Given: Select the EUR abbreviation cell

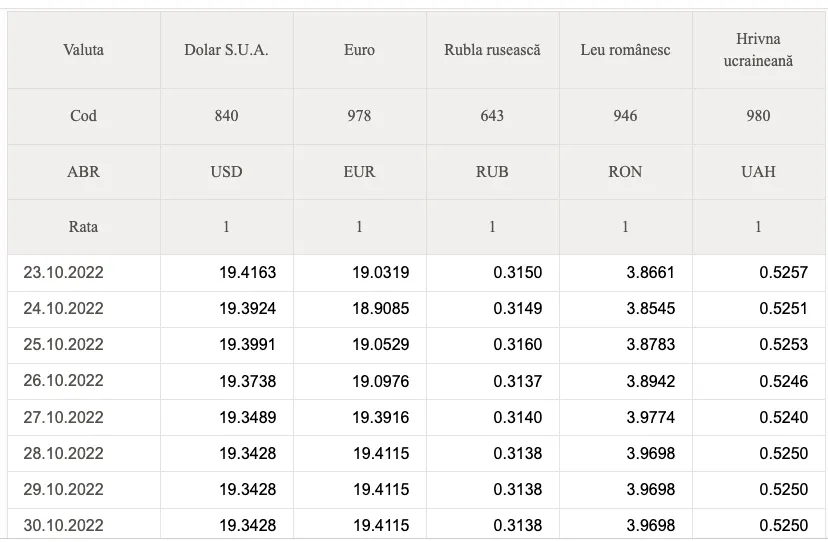Looking at the screenshot, I should [x=360, y=172].
